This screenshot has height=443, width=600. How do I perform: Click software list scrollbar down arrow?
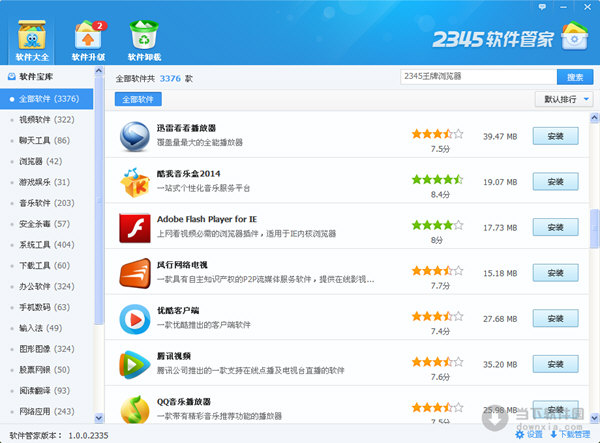[594, 418]
